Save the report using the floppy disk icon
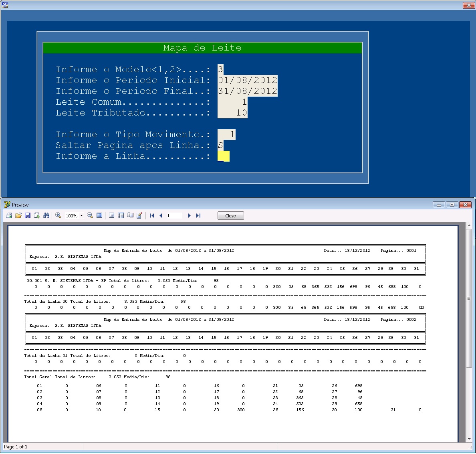The width and height of the screenshot is (476, 454). pos(28,215)
